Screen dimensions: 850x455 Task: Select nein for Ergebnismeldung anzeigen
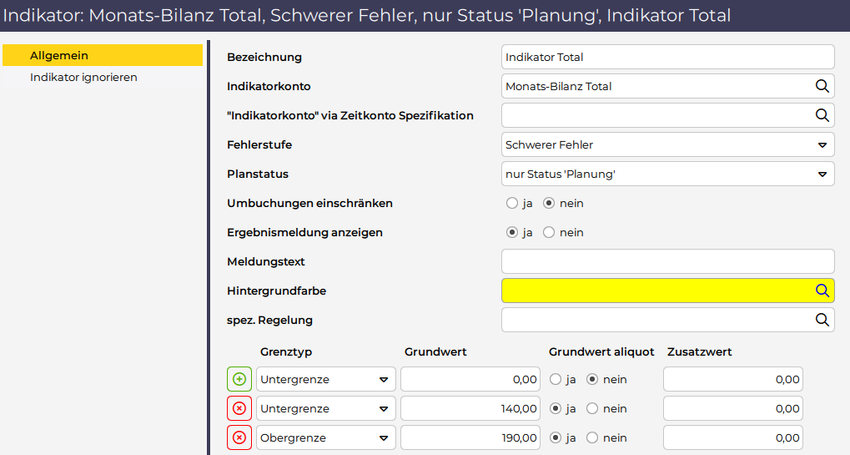548,232
